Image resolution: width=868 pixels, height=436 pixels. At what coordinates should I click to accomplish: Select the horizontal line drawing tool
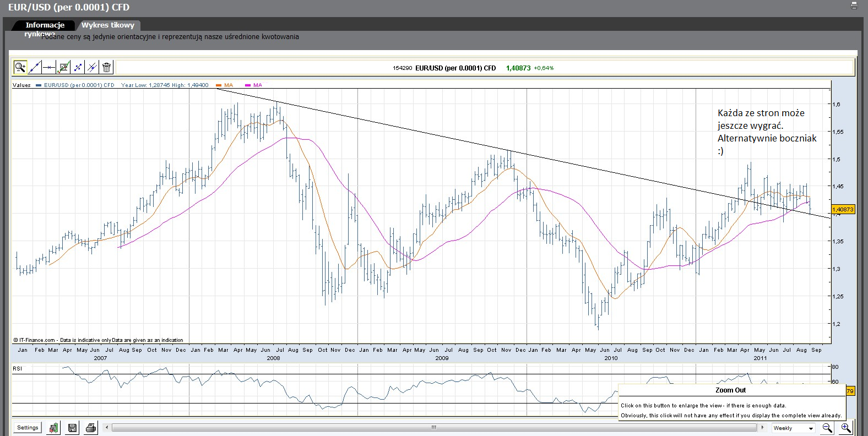click(x=49, y=67)
